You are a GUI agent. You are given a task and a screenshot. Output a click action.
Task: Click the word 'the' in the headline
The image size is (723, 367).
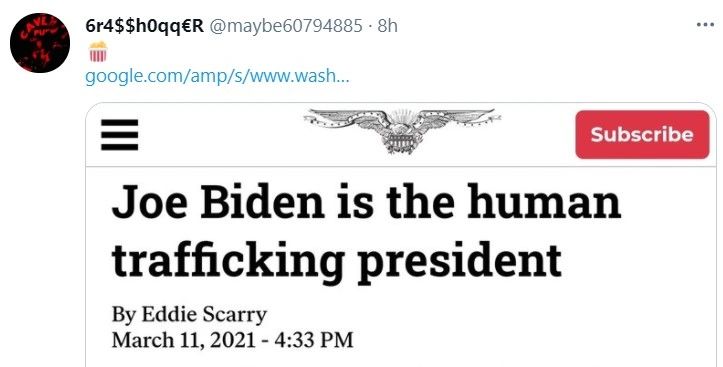click(420, 202)
